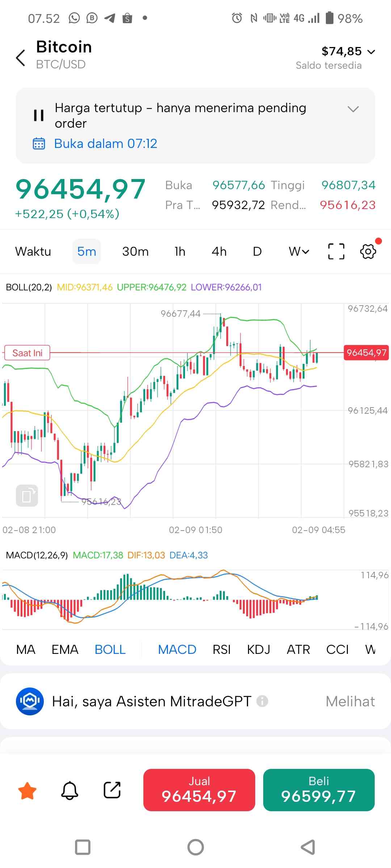Select the Waktu timeframe
The image size is (391, 868).
click(x=33, y=251)
